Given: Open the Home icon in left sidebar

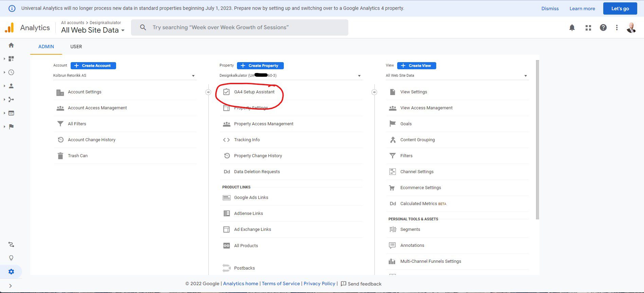Looking at the screenshot, I should 11,45.
